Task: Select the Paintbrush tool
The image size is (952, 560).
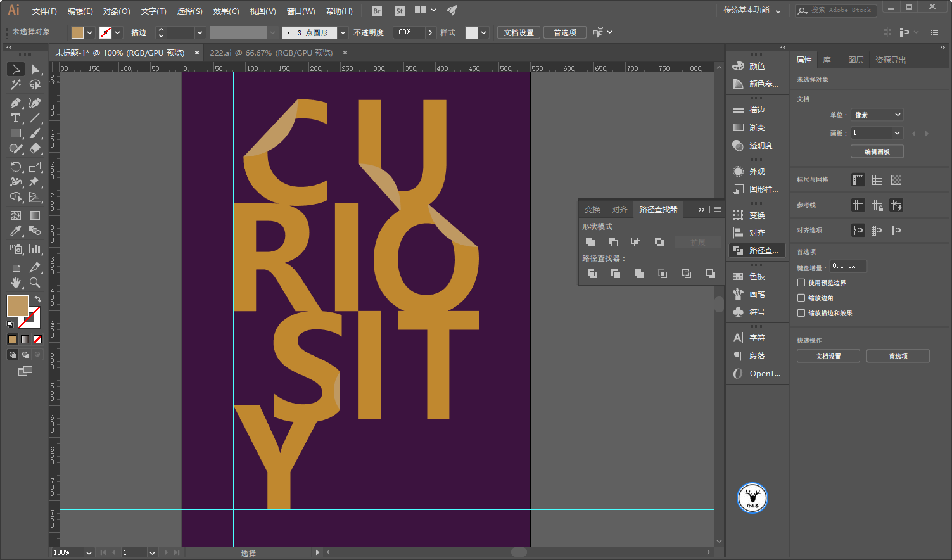Action: [x=35, y=133]
